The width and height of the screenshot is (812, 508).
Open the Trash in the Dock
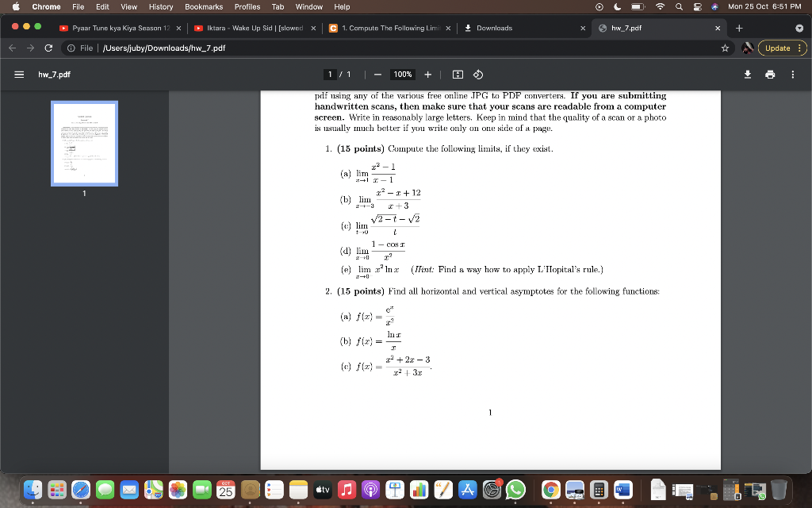pyautogui.click(x=779, y=489)
